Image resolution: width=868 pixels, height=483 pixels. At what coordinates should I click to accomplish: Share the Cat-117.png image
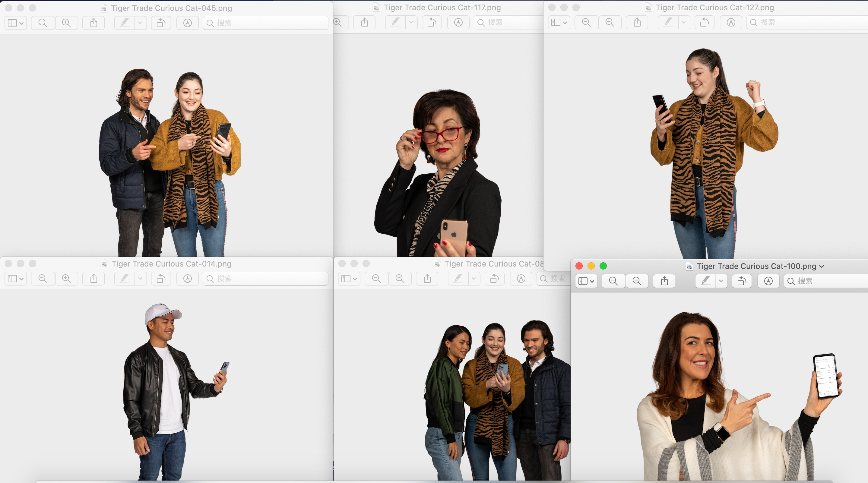pyautogui.click(x=365, y=23)
